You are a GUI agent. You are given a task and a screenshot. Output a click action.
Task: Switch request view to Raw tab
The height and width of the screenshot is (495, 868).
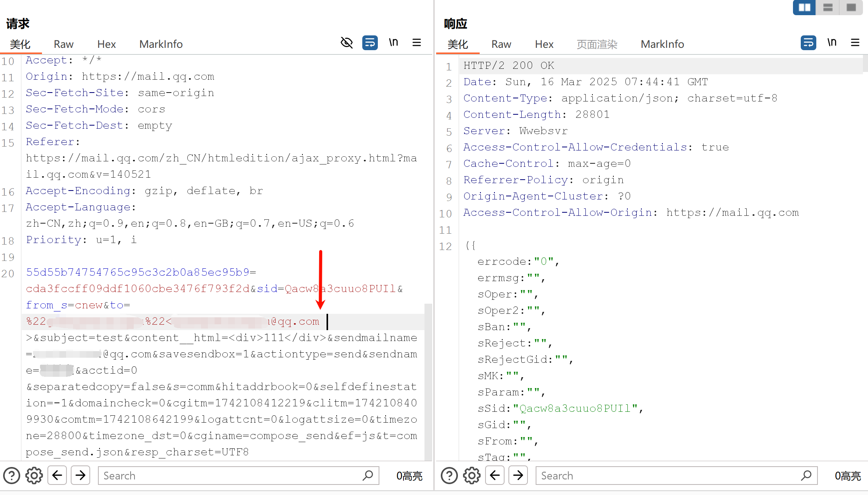click(63, 44)
